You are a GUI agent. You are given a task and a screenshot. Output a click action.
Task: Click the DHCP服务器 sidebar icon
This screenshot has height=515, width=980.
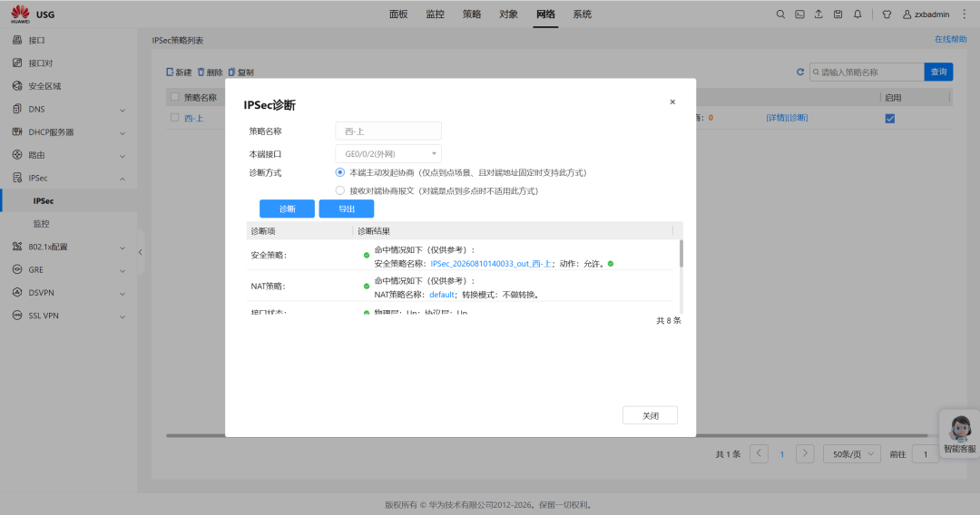pyautogui.click(x=17, y=131)
